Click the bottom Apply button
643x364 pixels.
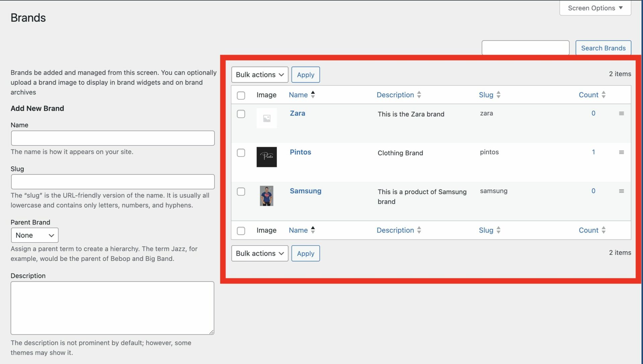coord(305,253)
